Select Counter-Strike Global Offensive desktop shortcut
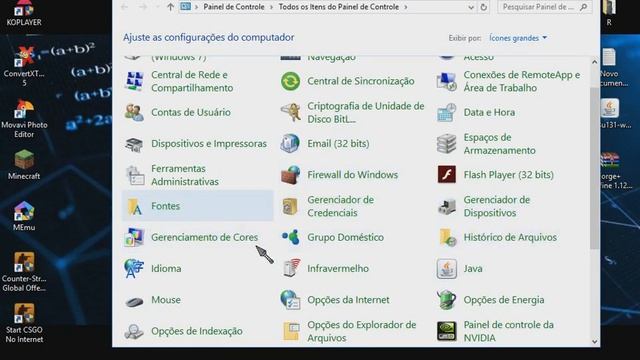The height and width of the screenshot is (360, 640). pos(24,272)
